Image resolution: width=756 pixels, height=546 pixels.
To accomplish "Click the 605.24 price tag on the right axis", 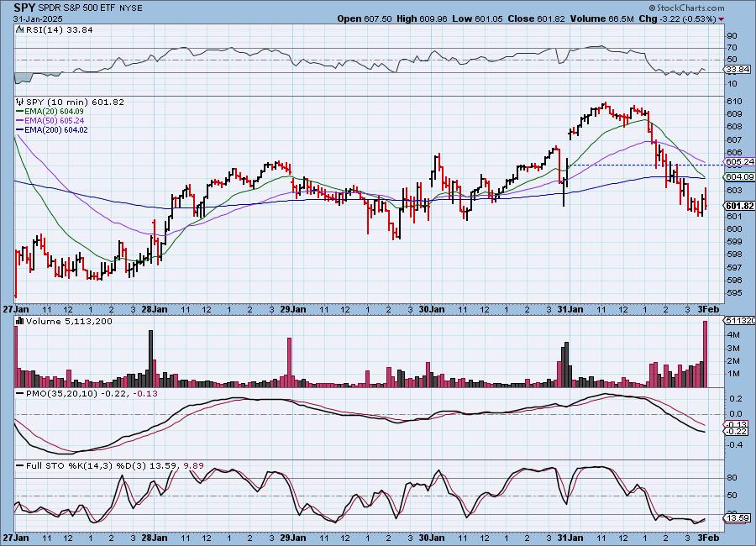I will [739, 161].
